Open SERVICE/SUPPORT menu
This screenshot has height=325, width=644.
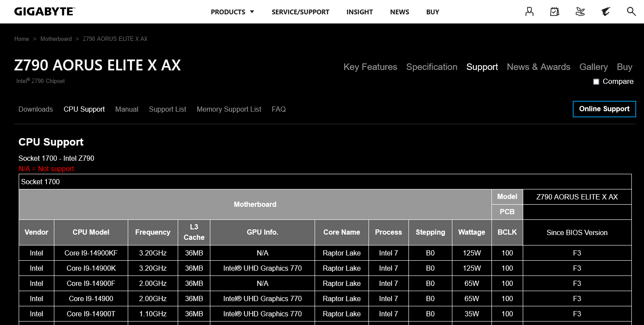(x=300, y=12)
